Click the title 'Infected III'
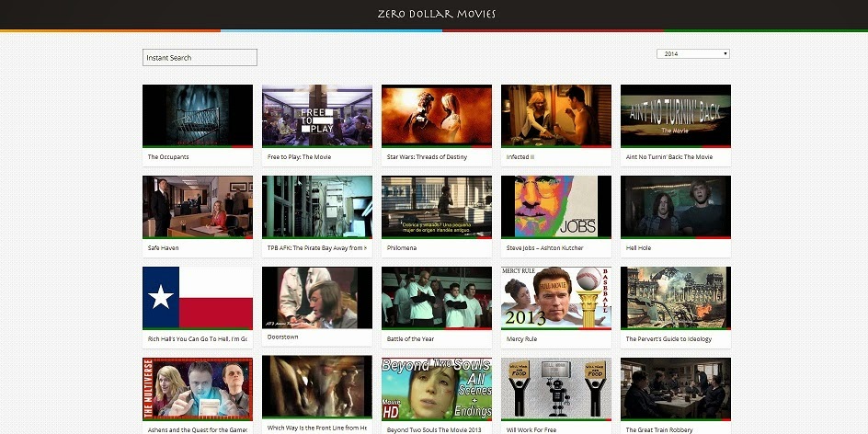The width and height of the screenshot is (868, 434). pos(520,156)
